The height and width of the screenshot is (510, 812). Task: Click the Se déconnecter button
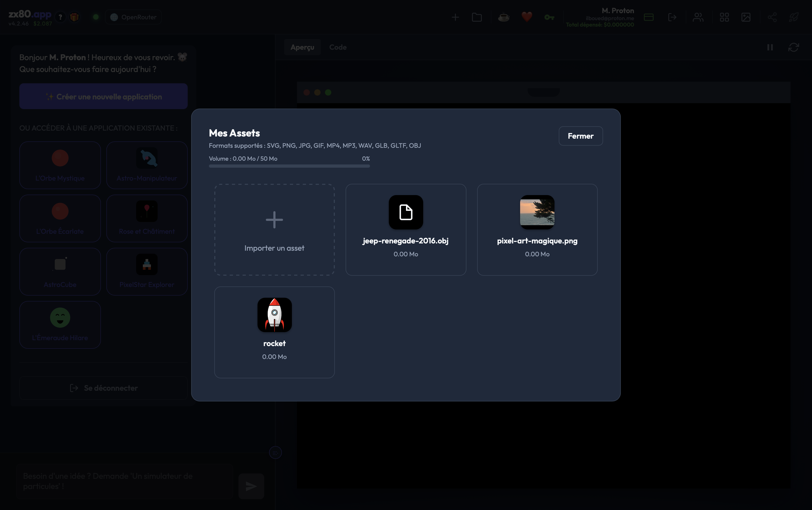coord(103,388)
